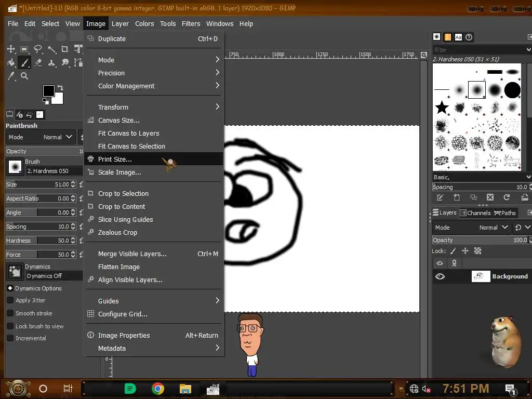Select the Clone stamp tool
Image resolution: width=532 pixels, height=399 pixels.
pos(51,62)
